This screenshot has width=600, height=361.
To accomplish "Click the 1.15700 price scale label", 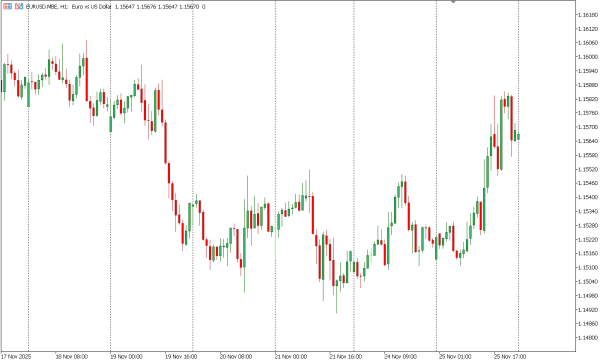I will 587,127.
